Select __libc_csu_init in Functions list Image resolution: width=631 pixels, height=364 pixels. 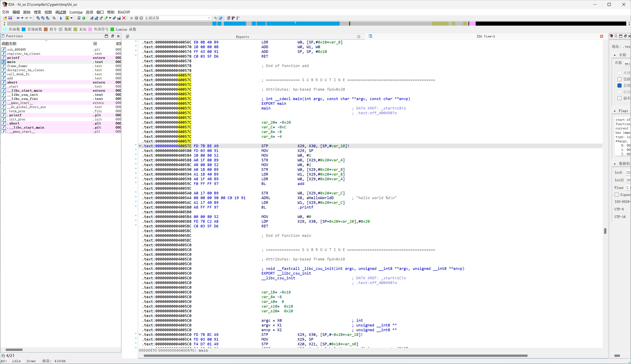(x=61, y=95)
